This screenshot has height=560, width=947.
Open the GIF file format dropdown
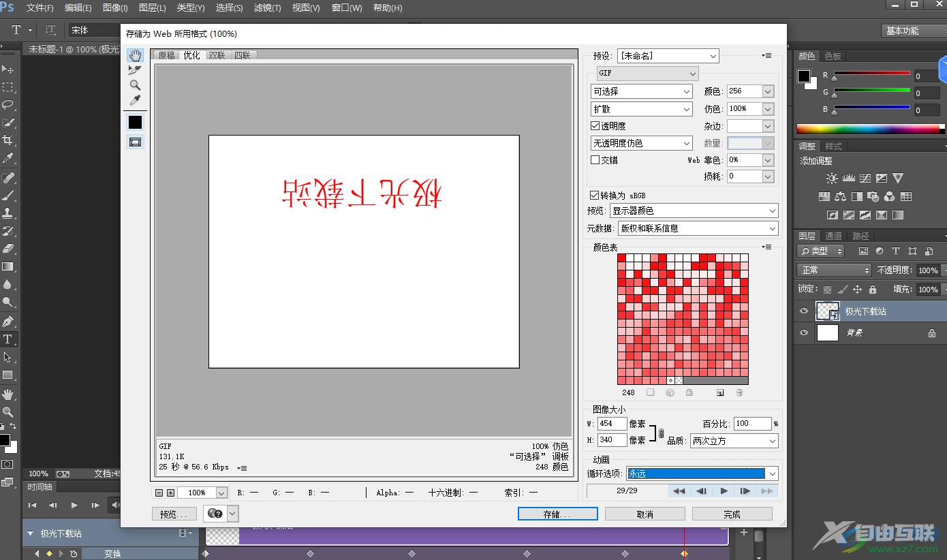(647, 73)
